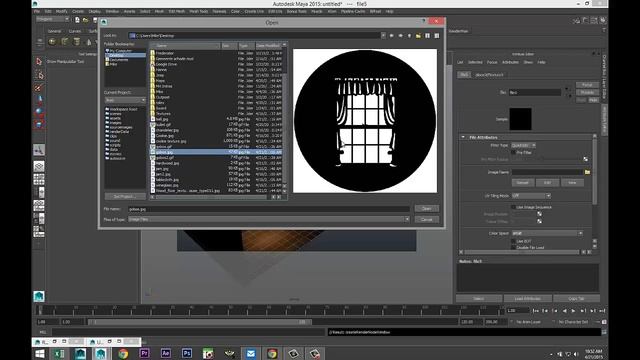
Task: Open Current Project dropdown in Open dialog
Action: (125, 100)
